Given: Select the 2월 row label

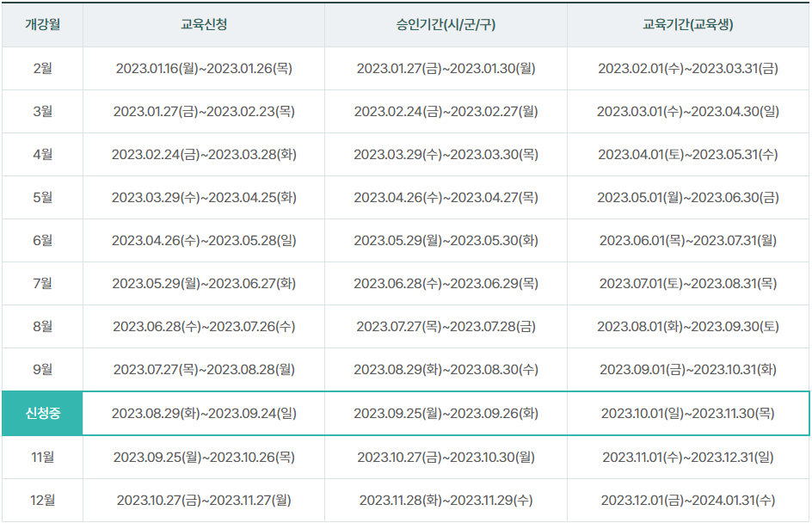Looking at the screenshot, I should (x=42, y=68).
